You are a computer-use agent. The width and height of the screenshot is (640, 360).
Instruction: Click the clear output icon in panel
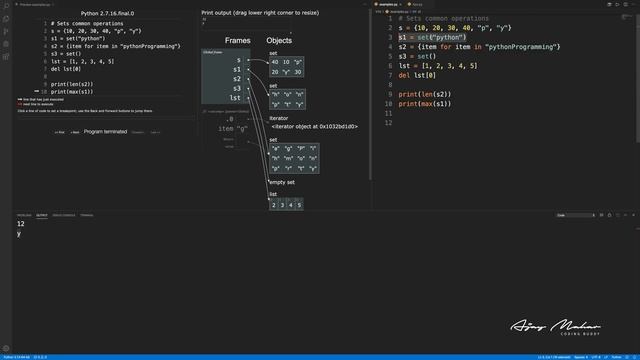pyautogui.click(x=602, y=215)
